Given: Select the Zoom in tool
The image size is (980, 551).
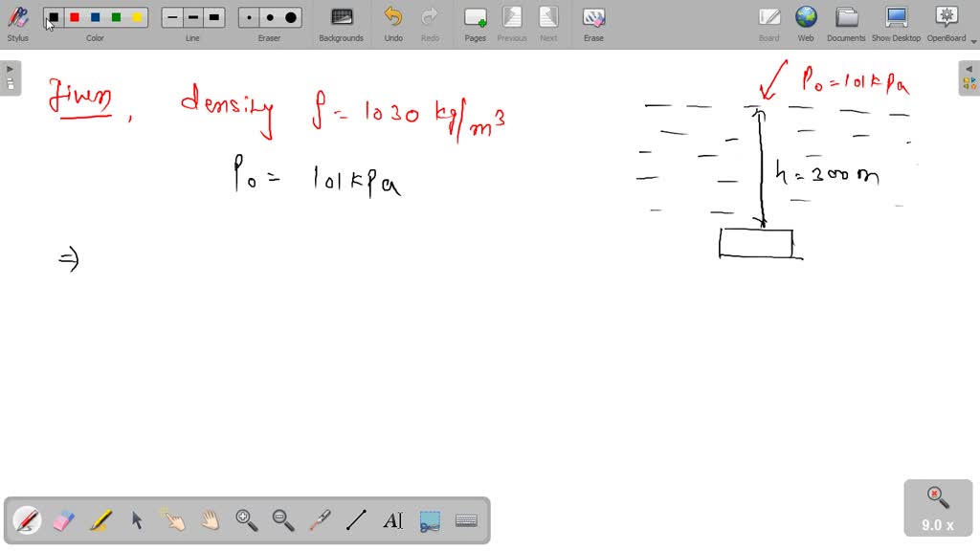Looking at the screenshot, I should click(247, 519).
